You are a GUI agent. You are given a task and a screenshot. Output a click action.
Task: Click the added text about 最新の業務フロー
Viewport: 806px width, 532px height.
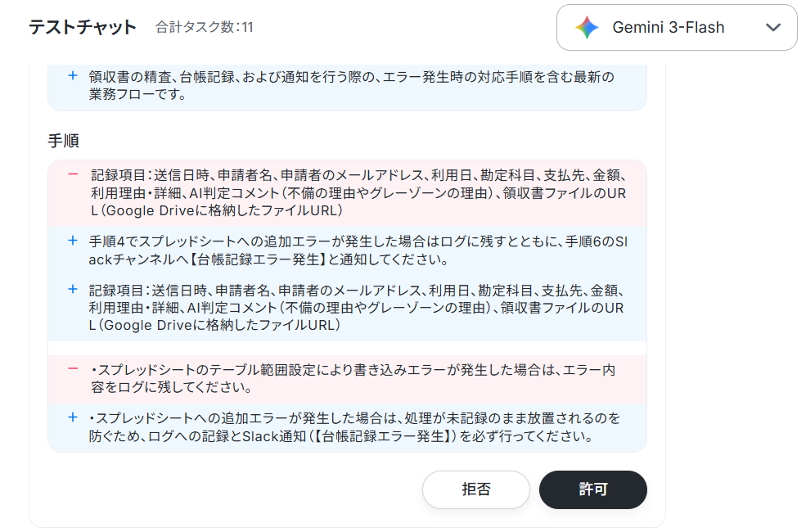[352, 85]
